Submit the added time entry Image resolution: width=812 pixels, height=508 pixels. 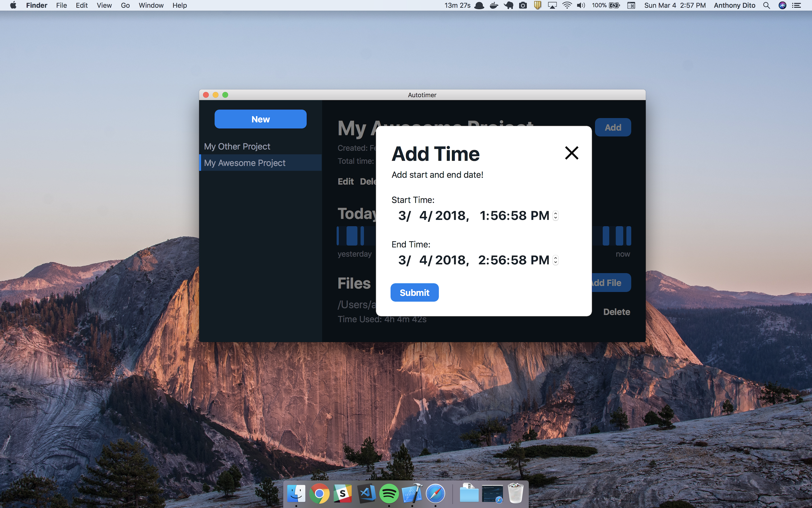coord(414,292)
